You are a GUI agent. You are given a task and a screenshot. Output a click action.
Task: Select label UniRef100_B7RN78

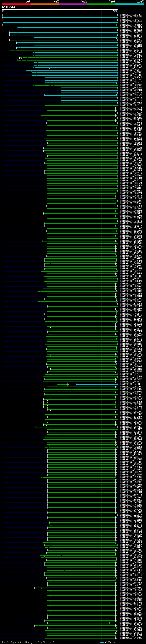pos(131,145)
